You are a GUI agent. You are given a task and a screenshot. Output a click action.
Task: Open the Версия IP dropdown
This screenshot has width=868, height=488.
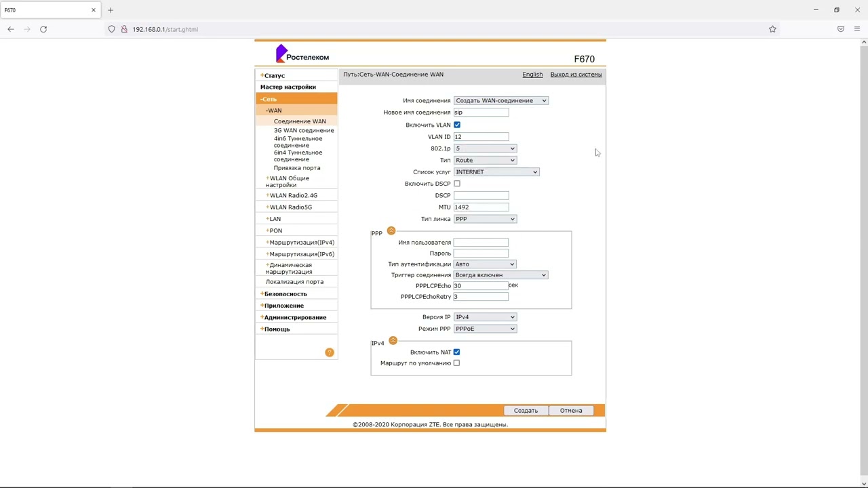485,317
